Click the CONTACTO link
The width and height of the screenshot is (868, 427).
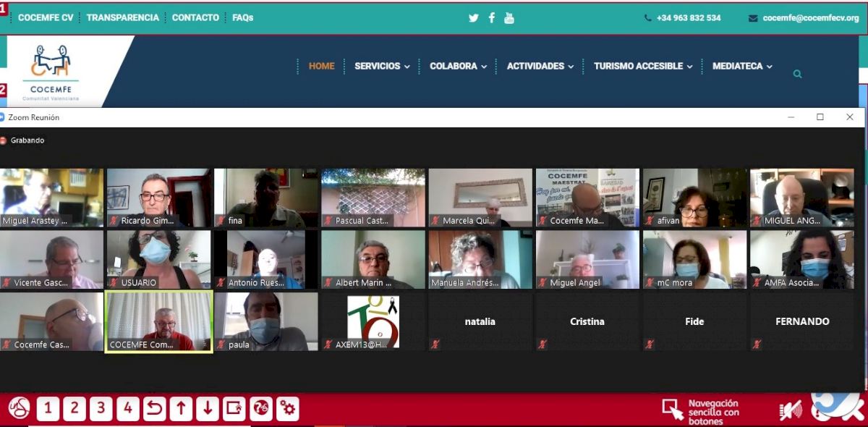tap(195, 18)
